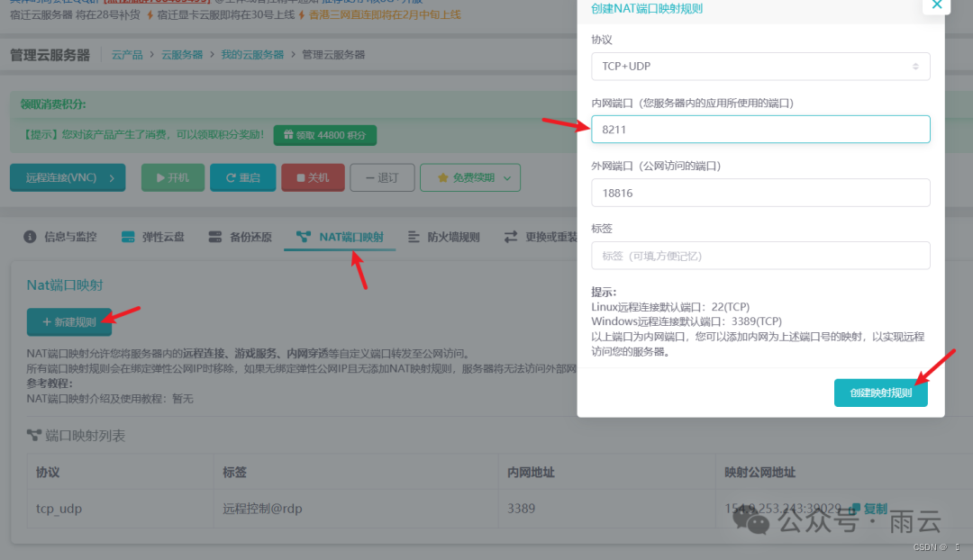The height and width of the screenshot is (560, 973).
Task: Click inside the 标签 input field
Action: coord(760,256)
